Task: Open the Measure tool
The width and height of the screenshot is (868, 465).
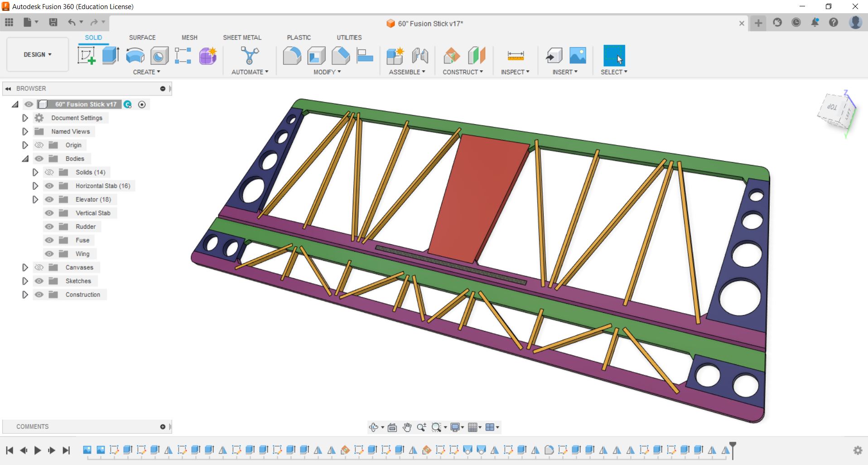Action: [x=516, y=56]
